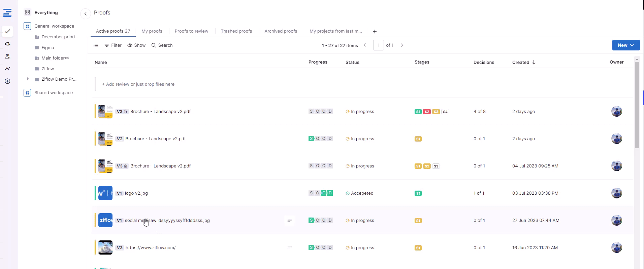Open the eye review icon in sidebar
Screen dimensions: 644x269
click(7, 44)
